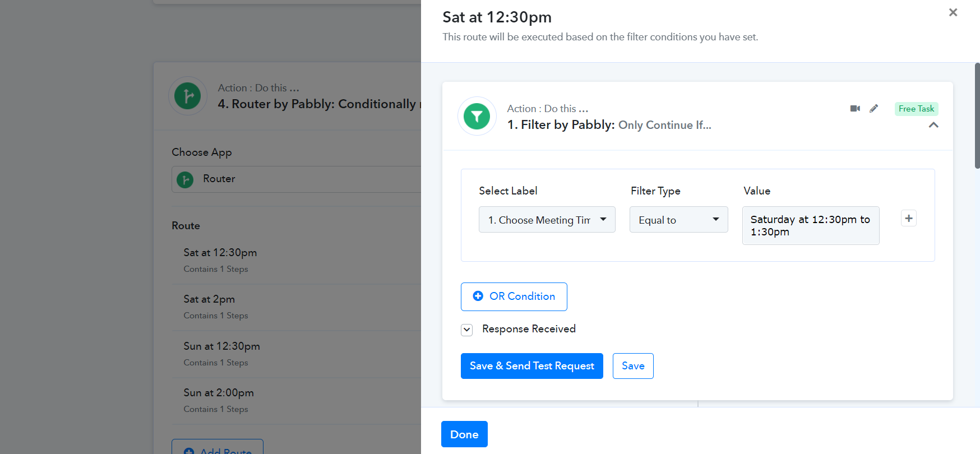Open the Filter Type Equal to dropdown

678,220
